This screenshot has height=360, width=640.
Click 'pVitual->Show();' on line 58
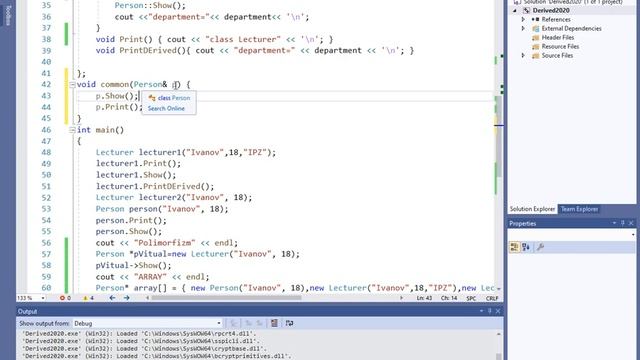[133, 266]
